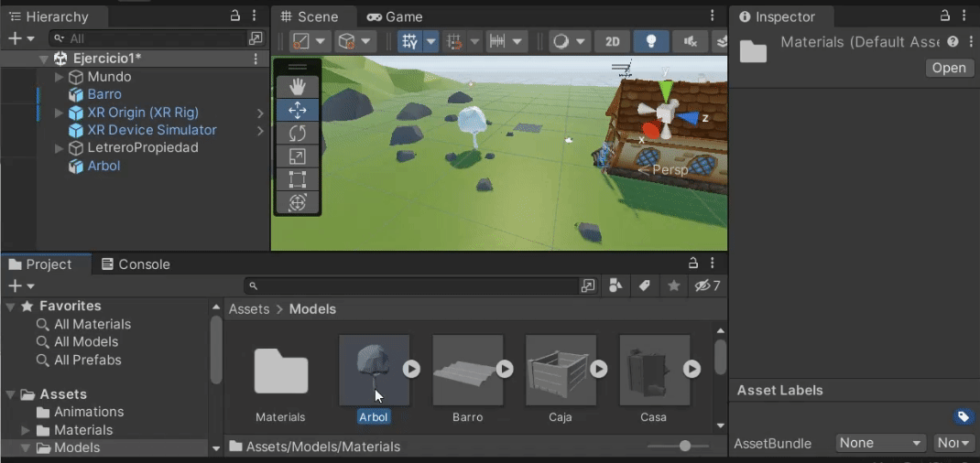Collapse the Favorites section
Image resolution: width=980 pixels, height=463 pixels.
point(11,307)
